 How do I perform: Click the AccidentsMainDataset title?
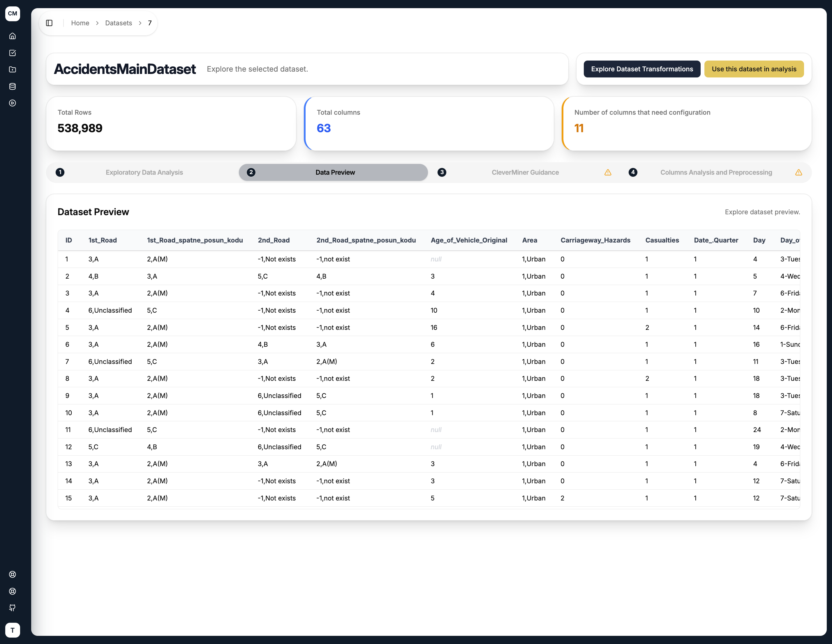pos(125,69)
